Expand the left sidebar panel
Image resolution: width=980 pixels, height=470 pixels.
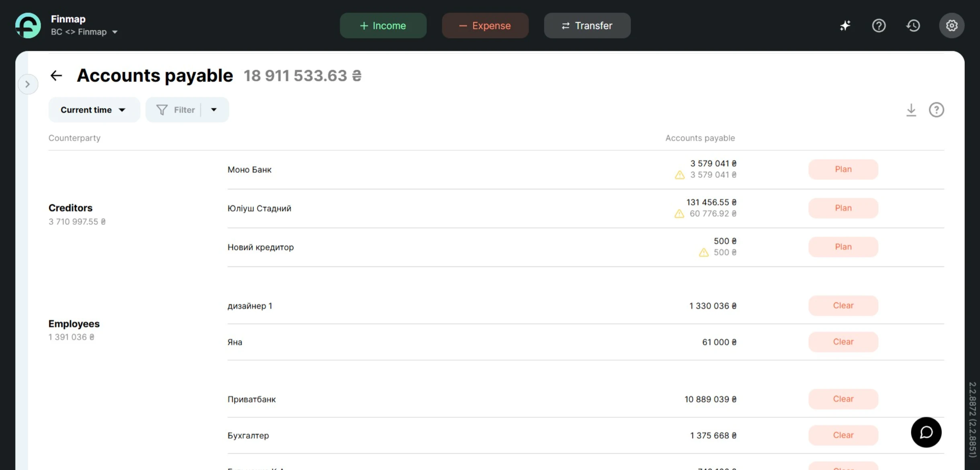[28, 84]
